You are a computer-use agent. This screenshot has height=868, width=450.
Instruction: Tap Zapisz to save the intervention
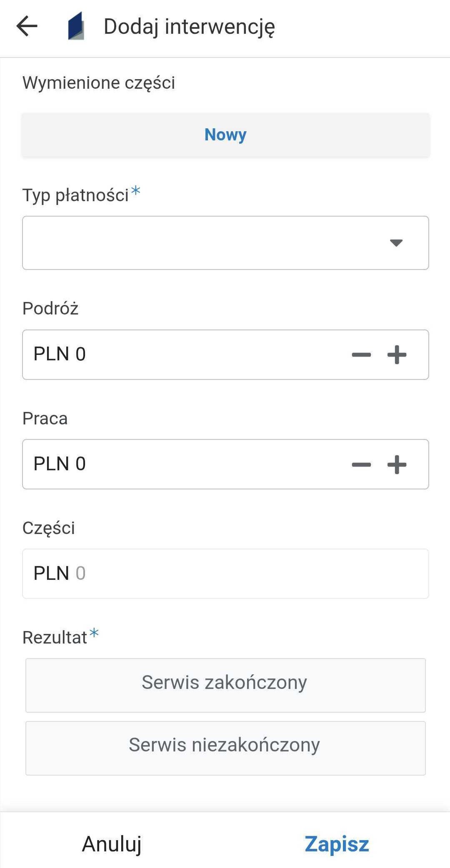pyautogui.click(x=337, y=844)
